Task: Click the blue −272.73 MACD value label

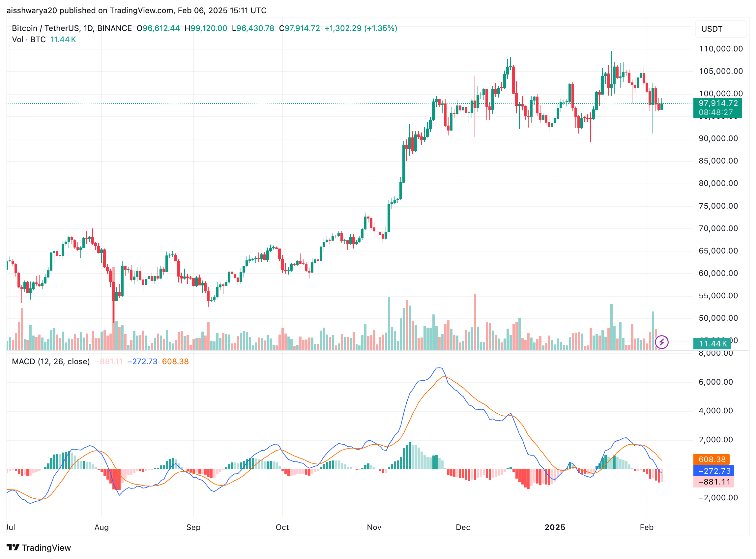Action: (x=714, y=471)
